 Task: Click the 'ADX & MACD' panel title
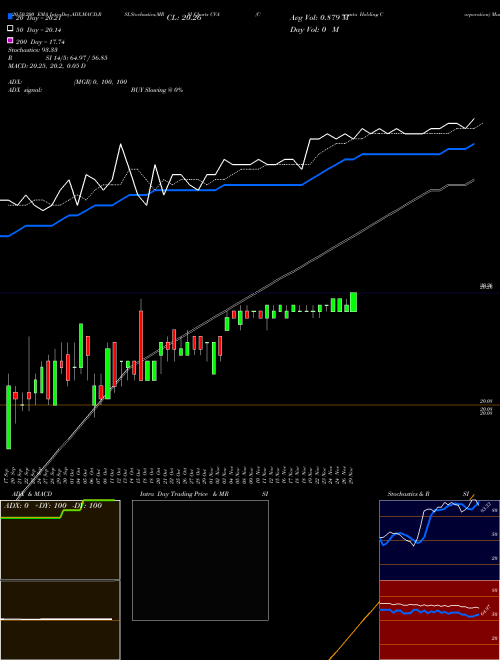32,494
